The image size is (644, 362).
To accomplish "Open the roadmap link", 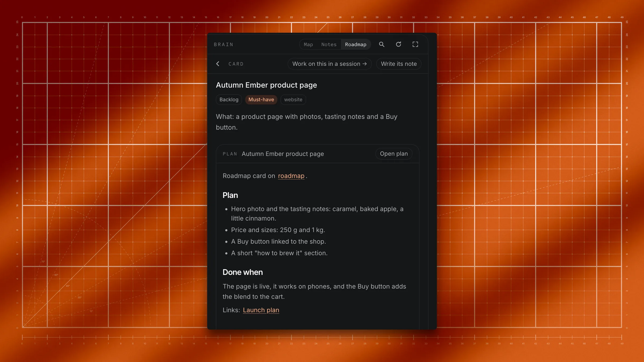I will (291, 176).
